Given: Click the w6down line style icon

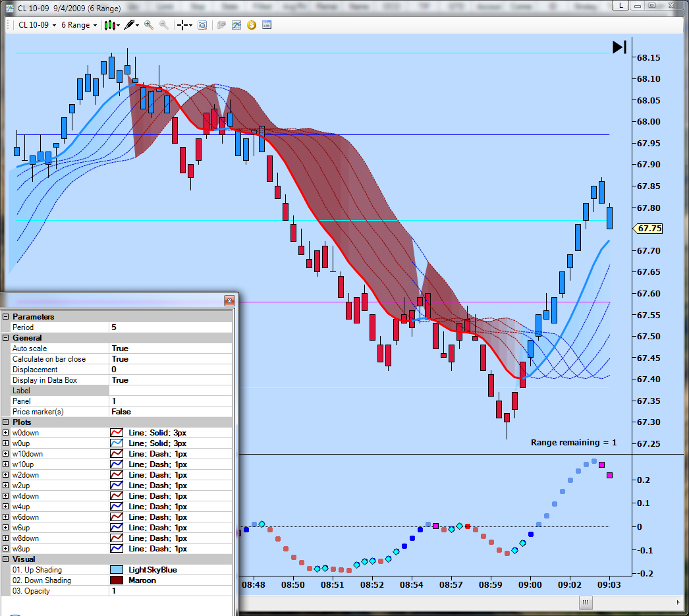Looking at the screenshot, I should pyautogui.click(x=117, y=517).
